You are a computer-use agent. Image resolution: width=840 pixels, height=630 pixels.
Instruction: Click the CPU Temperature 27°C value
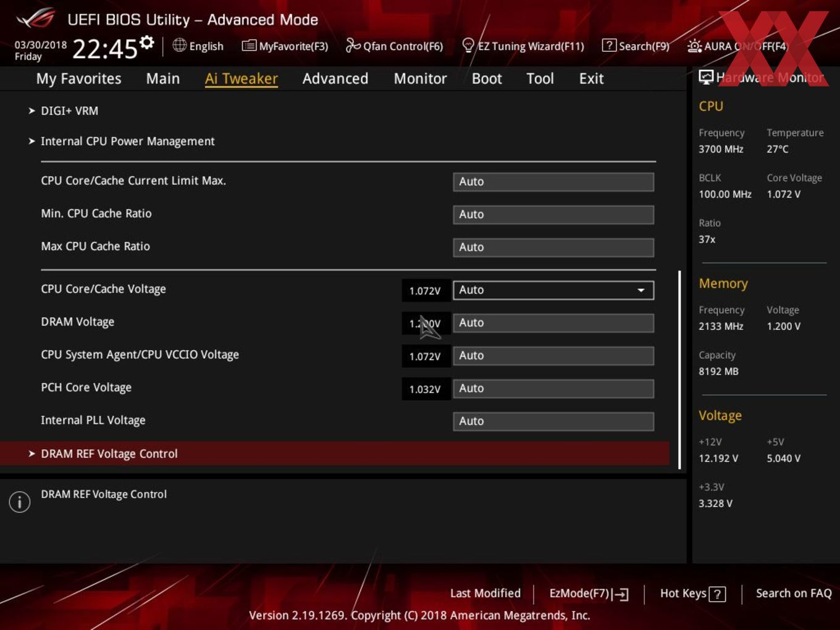[x=778, y=149]
